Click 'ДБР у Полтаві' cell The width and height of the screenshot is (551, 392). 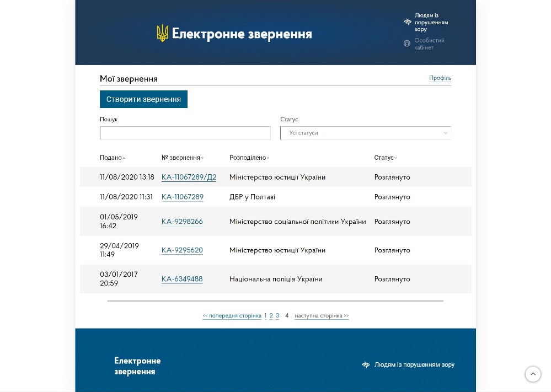coord(252,197)
